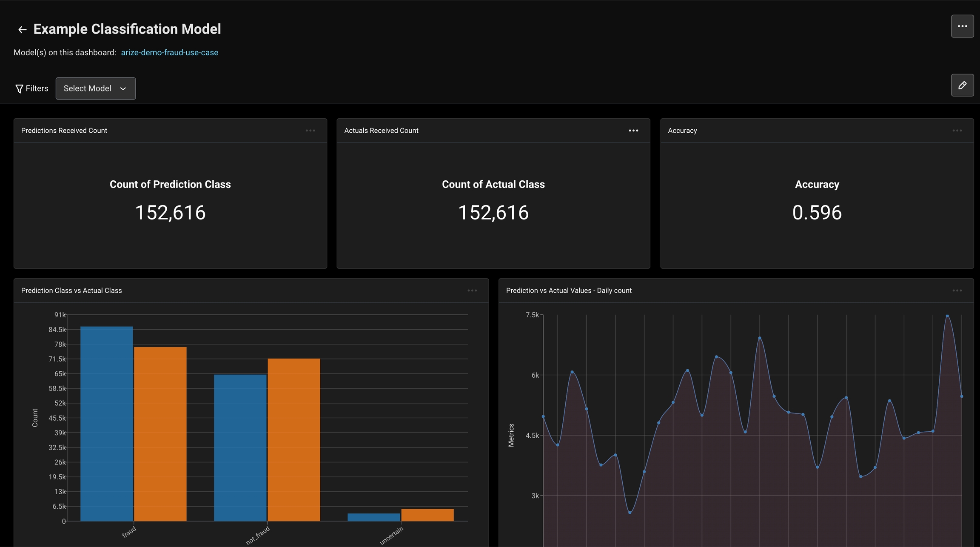Screen dimensions: 980x547
Task: Click the orange not_fraud actual bar
Action: [293, 439]
